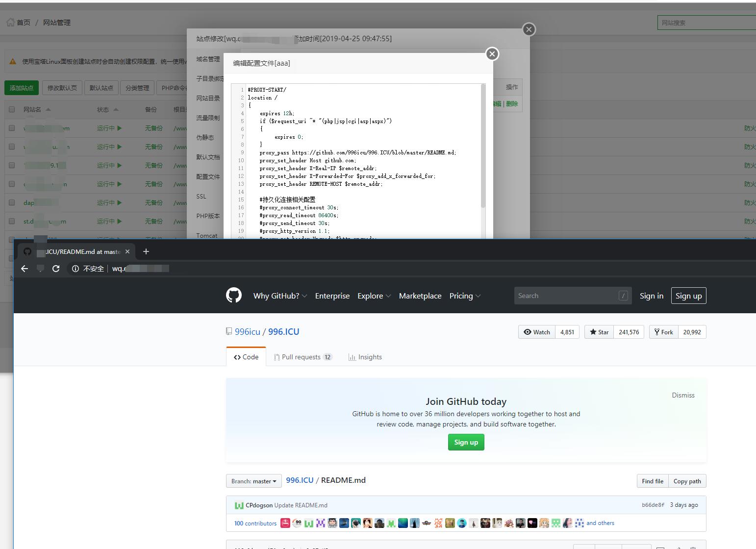
Task: Check the box for the dap site row
Action: click(12, 202)
